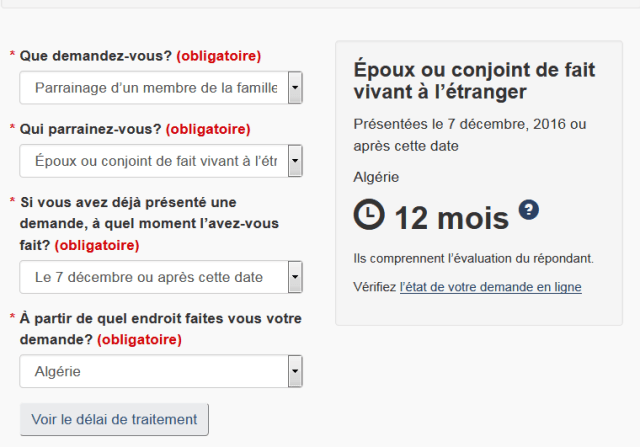Viewport: 640px width, 447px height.
Task: Click the Algérie text in results panel
Action: coord(376,178)
